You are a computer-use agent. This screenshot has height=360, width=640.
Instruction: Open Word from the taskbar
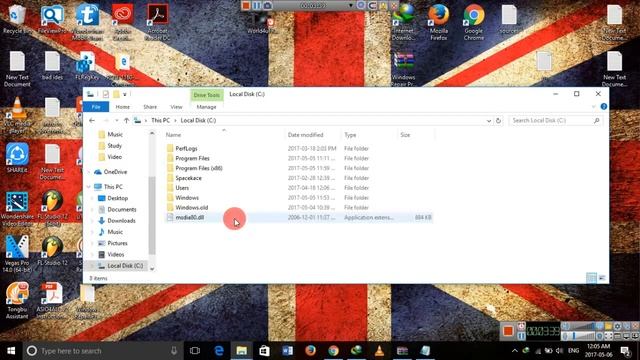pyautogui.click(x=287, y=351)
